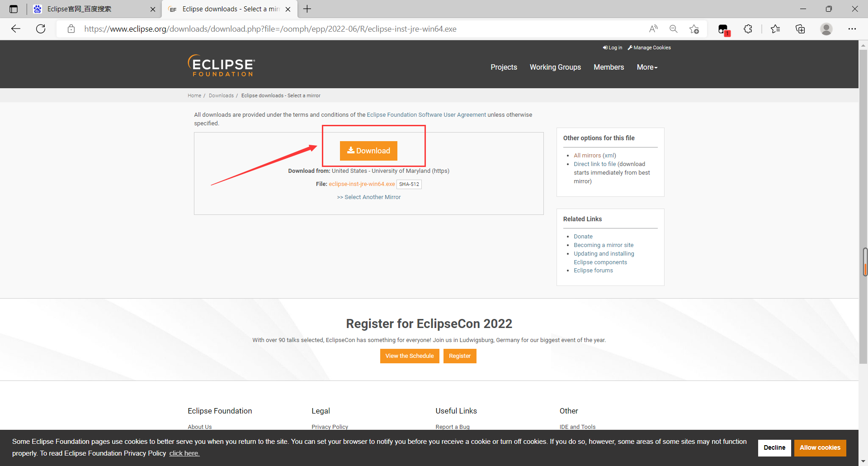Open the Working Groups menu item
The image size is (868, 466).
tap(555, 67)
